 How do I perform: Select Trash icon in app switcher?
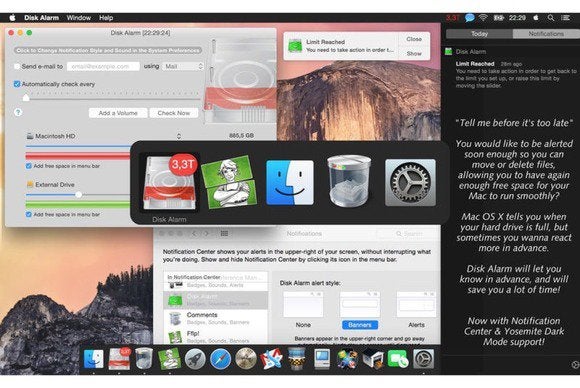coord(349,181)
